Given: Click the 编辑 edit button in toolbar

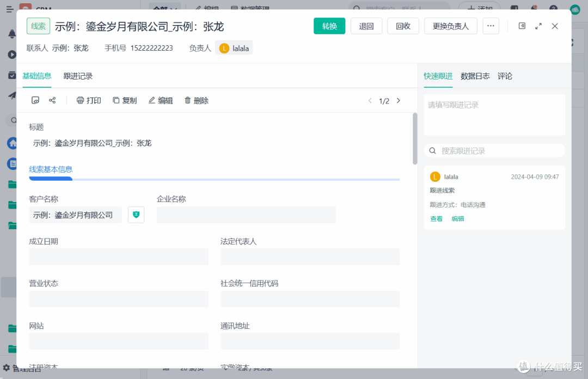Looking at the screenshot, I should point(161,101).
